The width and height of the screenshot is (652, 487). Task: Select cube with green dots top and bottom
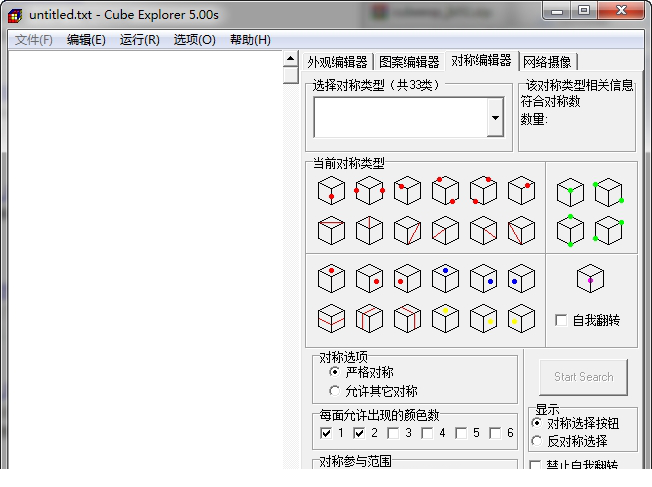click(x=570, y=230)
